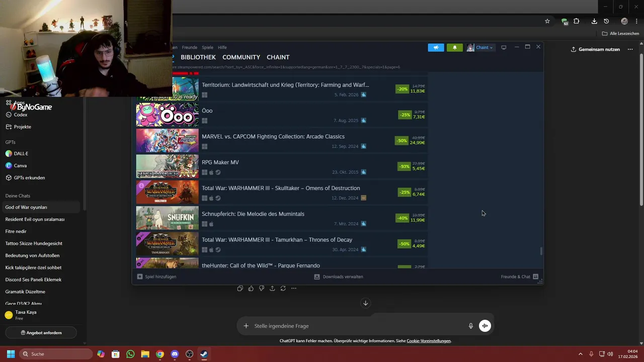Click the review icon beside 23. Okt. 2015
644x362 pixels.
(363, 172)
